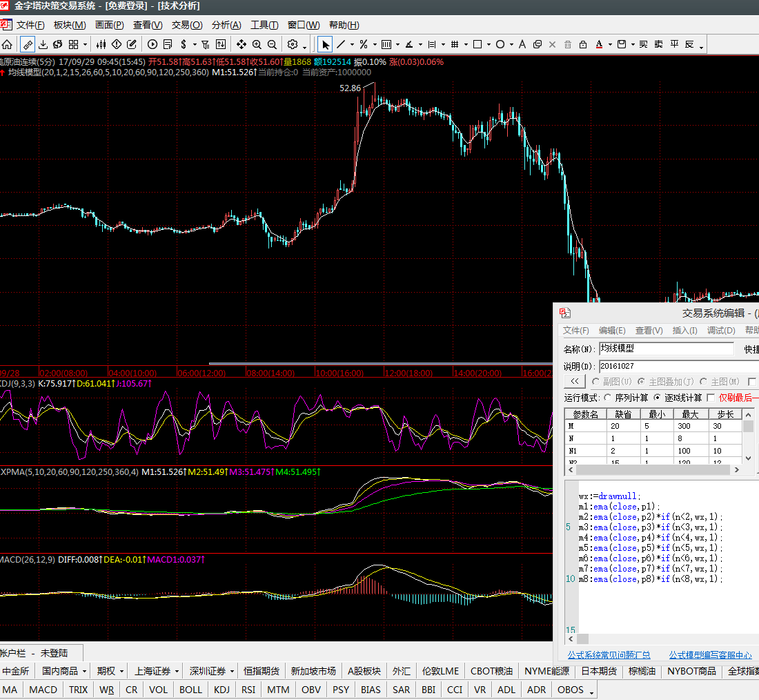Click the << collapse button in editor
Viewport: 759px width, 700px height.
tap(575, 381)
